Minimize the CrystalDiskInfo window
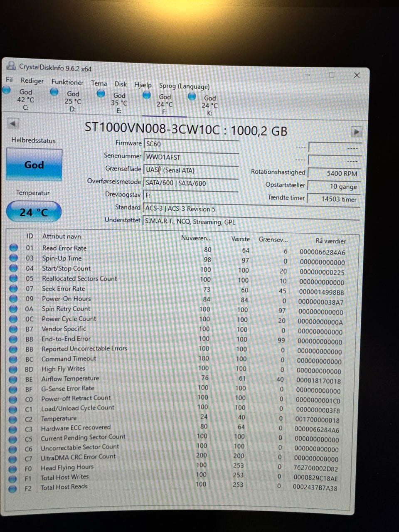The image size is (399, 532). coord(308,75)
